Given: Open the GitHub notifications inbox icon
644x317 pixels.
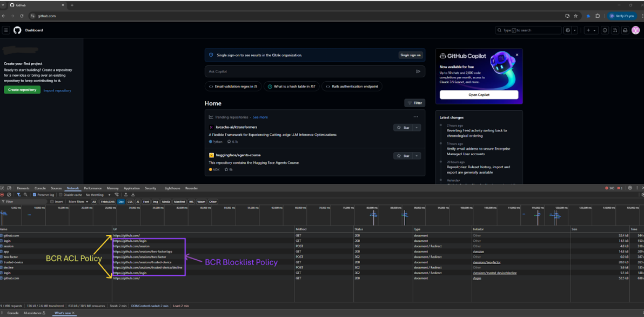Looking at the screenshot, I should pos(625,30).
